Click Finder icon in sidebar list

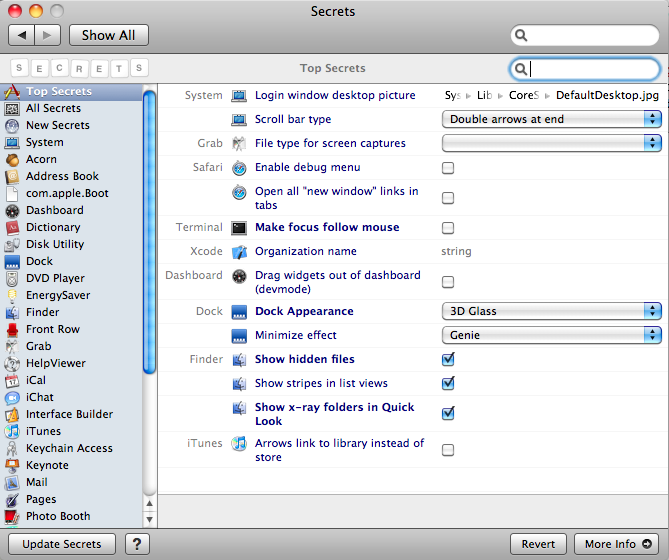click(x=12, y=313)
